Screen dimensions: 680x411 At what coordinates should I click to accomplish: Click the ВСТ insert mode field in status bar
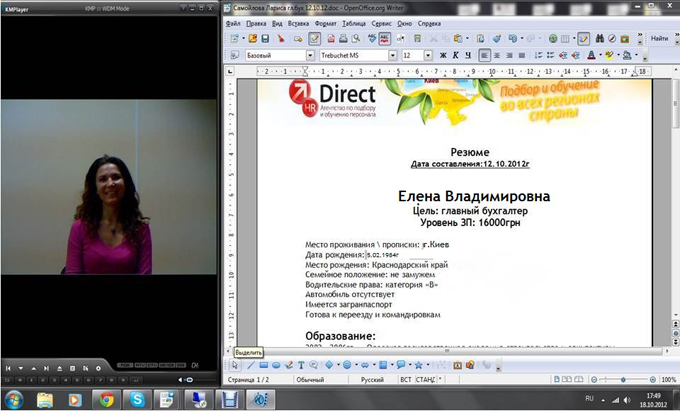(x=405, y=380)
